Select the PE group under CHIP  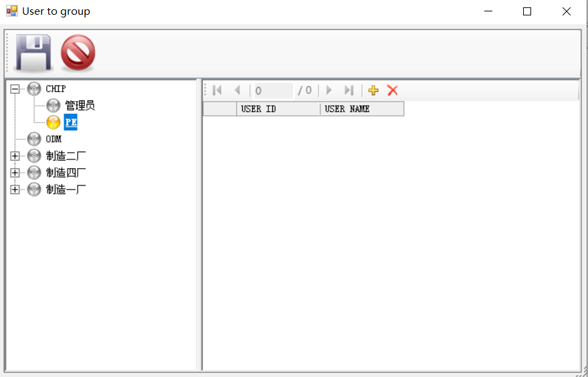click(x=70, y=123)
